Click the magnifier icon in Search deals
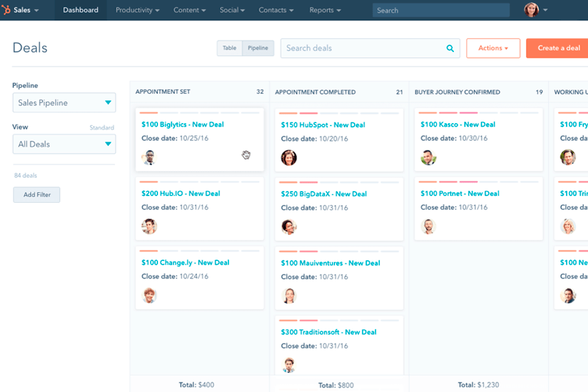Screen dimensions: 588x392 coord(450,48)
